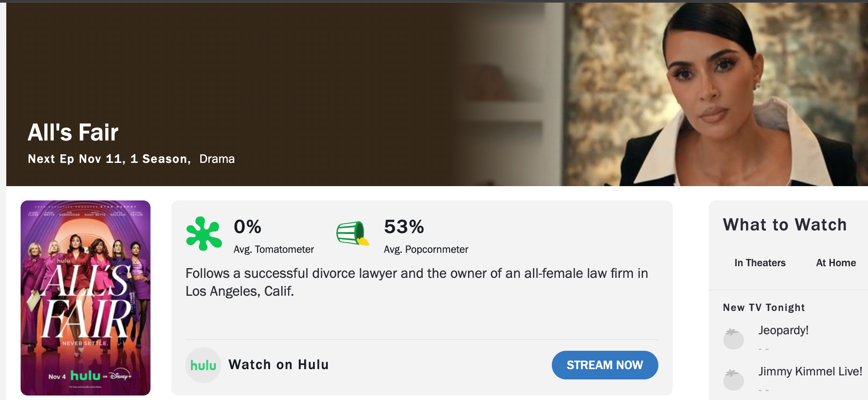Click the tomato icon next to Jimmy Kimmel Live!
This screenshot has height=400, width=868.
click(734, 380)
